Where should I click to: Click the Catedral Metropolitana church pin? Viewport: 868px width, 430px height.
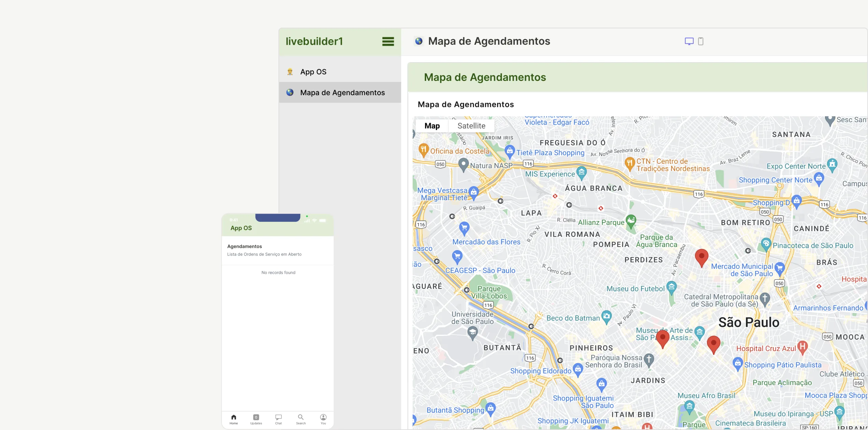tap(765, 300)
